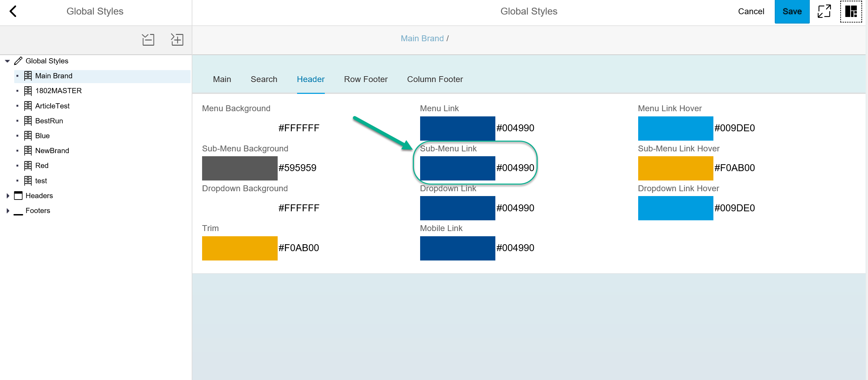Open the Dropdown Background white swatch

coord(240,208)
